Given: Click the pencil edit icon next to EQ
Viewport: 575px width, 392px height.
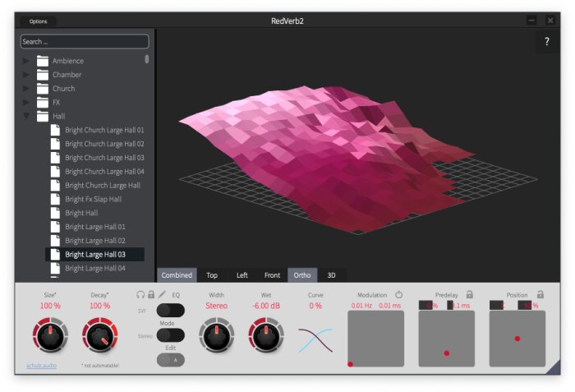Looking at the screenshot, I should point(162,294).
